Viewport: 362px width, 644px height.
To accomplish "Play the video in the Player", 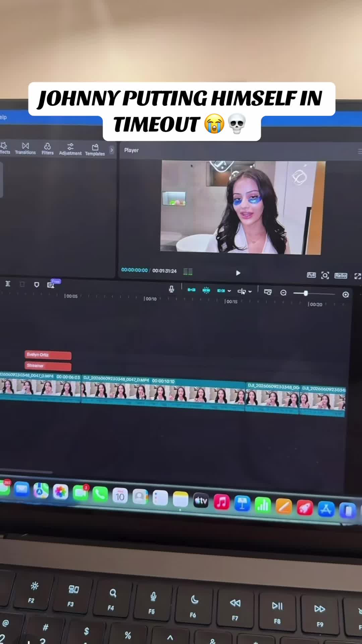I will pyautogui.click(x=238, y=273).
